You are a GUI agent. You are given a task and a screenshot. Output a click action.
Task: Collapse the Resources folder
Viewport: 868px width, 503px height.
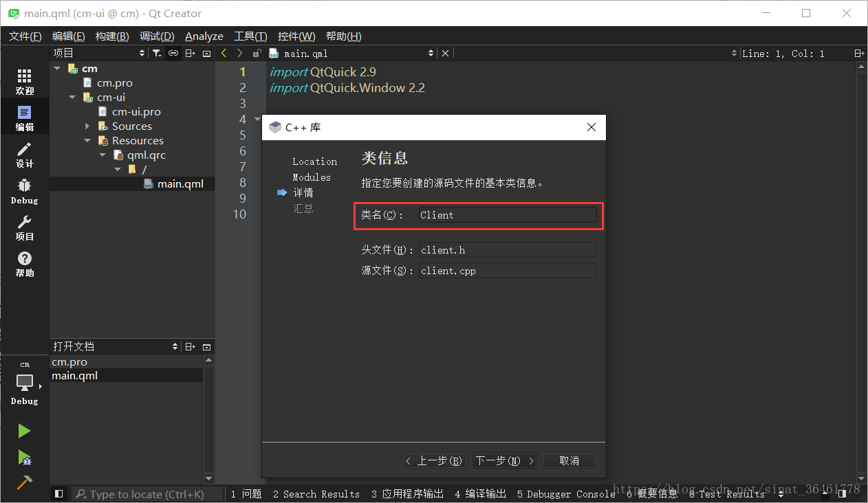[87, 140]
